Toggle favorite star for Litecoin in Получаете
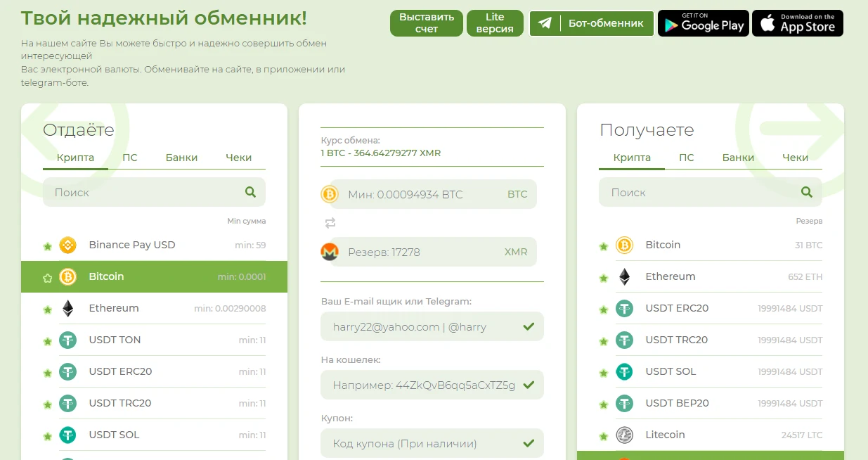 click(603, 436)
